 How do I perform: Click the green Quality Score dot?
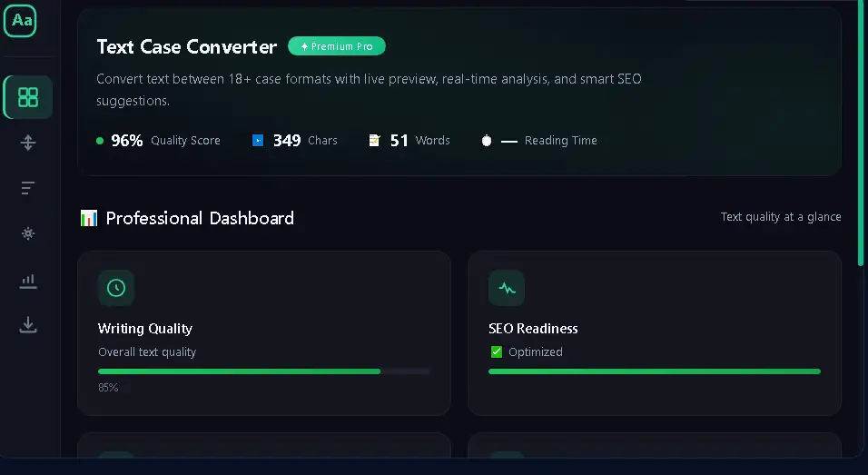point(100,141)
